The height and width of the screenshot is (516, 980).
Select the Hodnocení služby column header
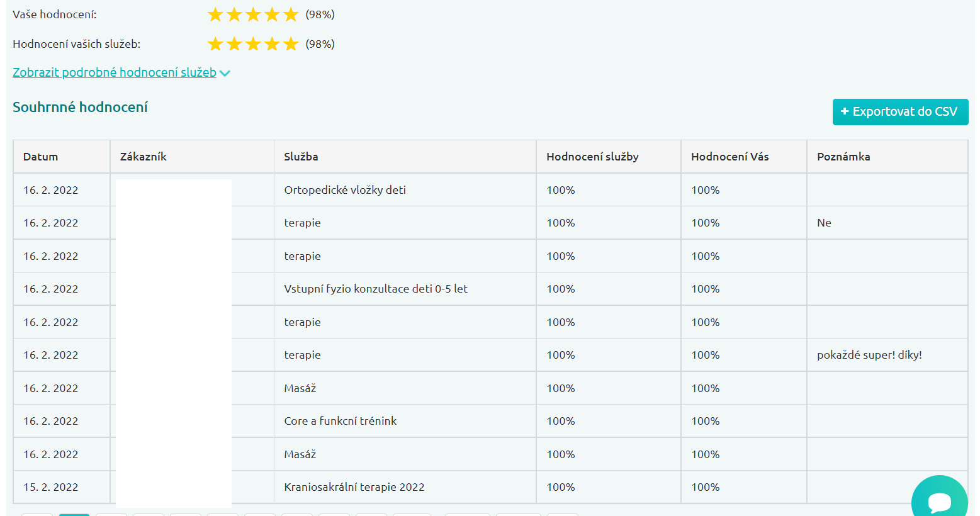coord(592,157)
